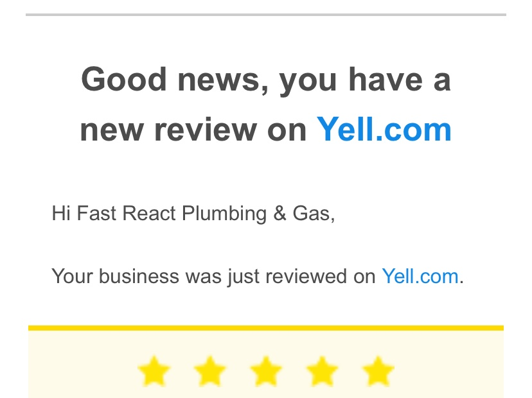
Task: Click the 'Hi Fast React Plumbing & Gas' greeting
Action: [x=193, y=214]
